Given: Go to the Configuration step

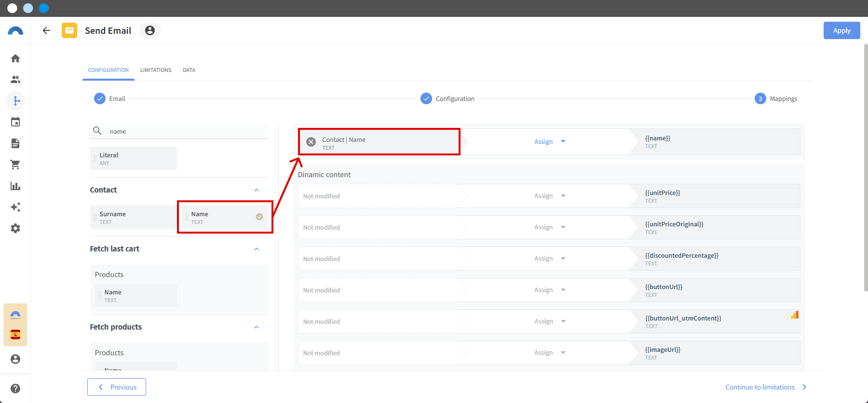Looking at the screenshot, I should (448, 99).
